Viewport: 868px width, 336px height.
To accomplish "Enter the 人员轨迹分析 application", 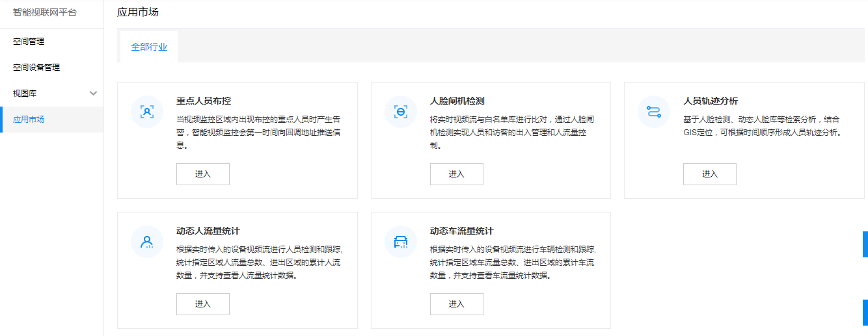I will tap(710, 174).
